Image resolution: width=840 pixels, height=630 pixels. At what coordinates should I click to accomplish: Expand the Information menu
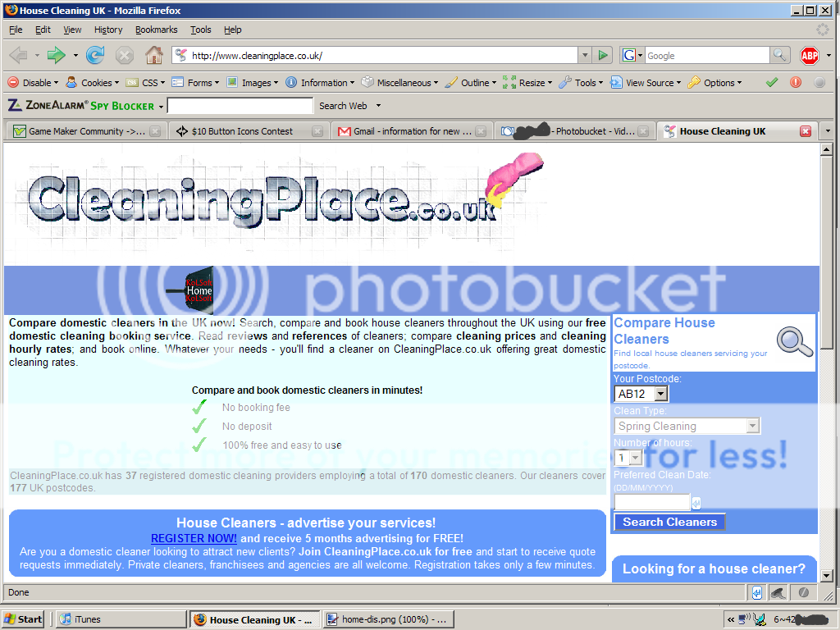click(x=320, y=83)
